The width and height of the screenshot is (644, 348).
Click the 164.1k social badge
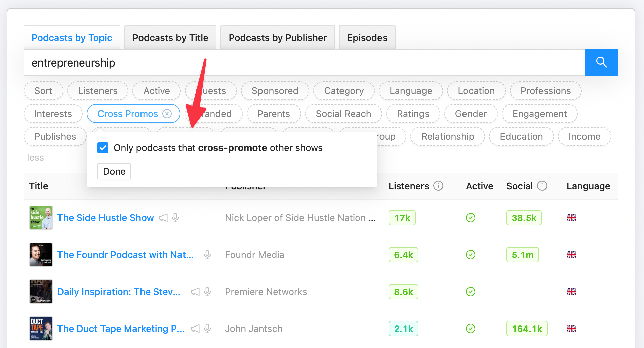[527, 329]
